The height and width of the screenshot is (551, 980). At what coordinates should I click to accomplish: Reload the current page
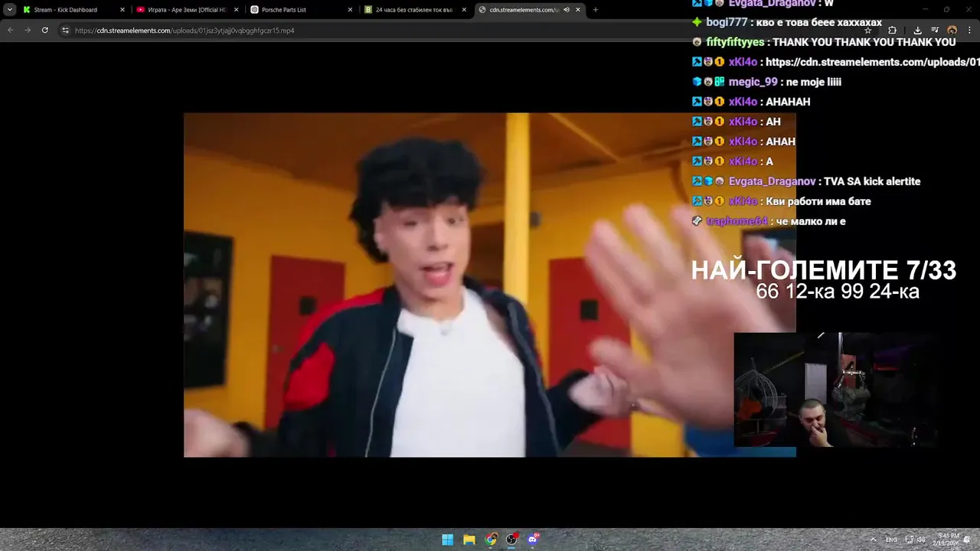45,31
